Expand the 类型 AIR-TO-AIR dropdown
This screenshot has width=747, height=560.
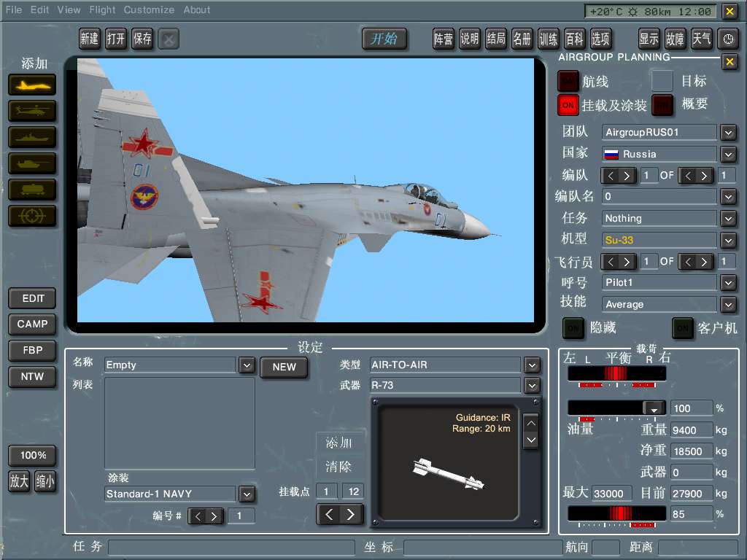[532, 365]
